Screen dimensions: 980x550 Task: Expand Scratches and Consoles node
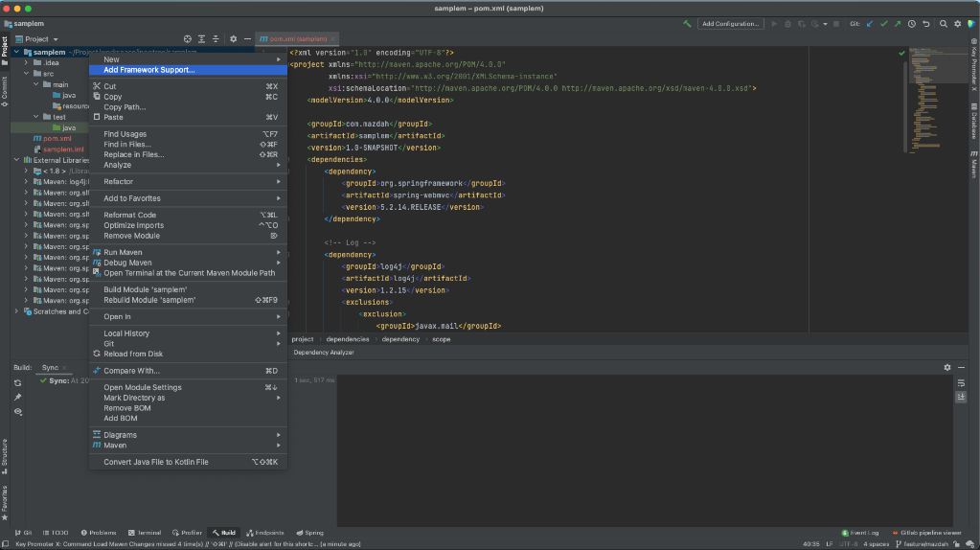(17, 311)
